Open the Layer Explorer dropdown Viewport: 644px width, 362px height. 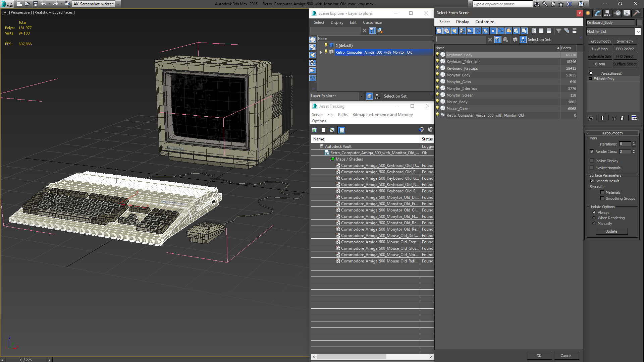(361, 96)
